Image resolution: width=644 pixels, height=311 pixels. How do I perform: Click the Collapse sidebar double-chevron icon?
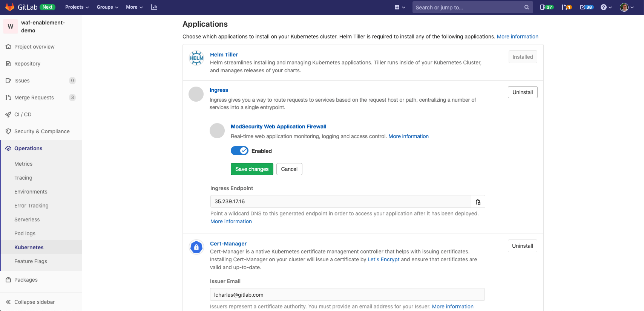coord(8,302)
